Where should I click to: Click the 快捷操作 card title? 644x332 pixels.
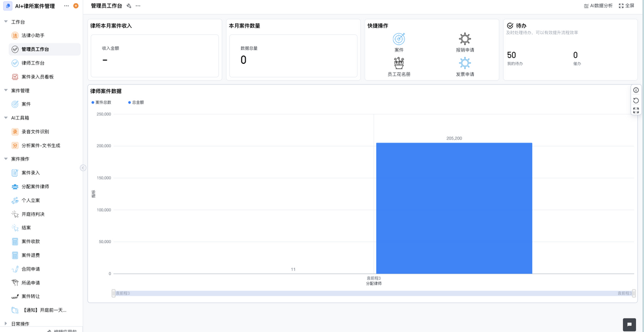pos(378,26)
